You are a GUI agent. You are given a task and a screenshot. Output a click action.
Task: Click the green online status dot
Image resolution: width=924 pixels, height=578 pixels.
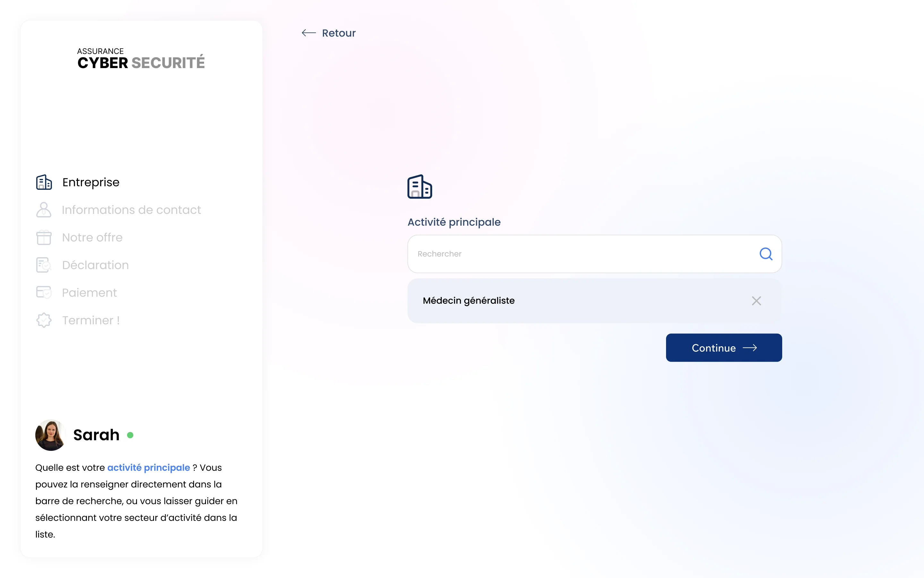(130, 435)
